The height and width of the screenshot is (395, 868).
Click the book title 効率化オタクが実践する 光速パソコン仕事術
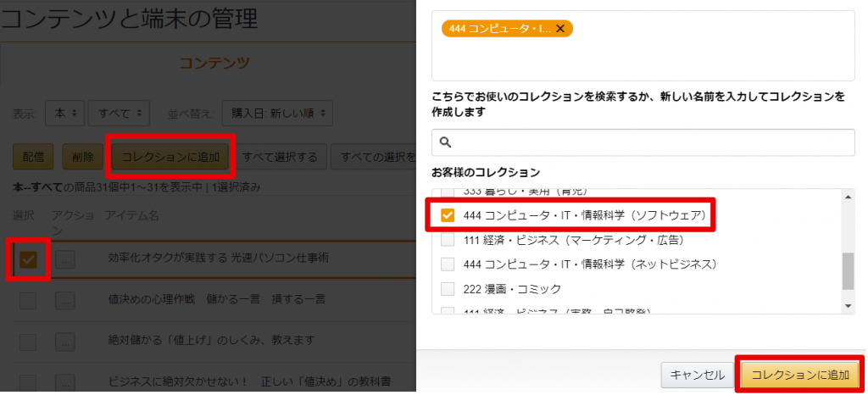click(x=219, y=259)
